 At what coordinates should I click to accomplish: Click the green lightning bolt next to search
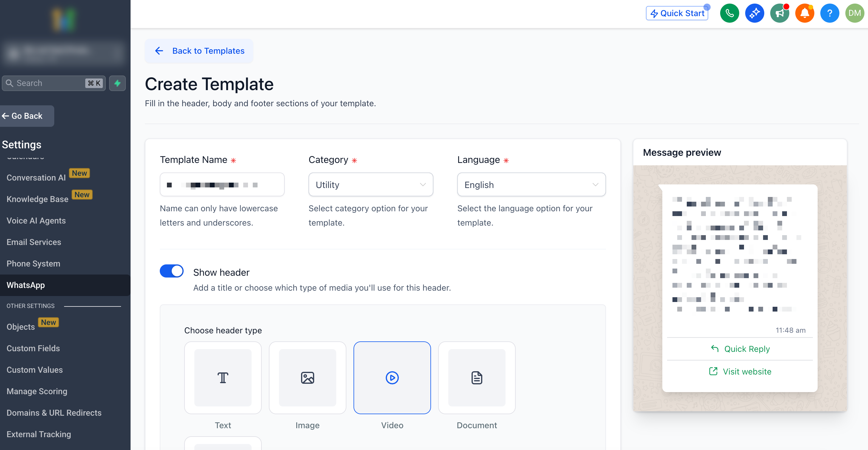[x=117, y=83]
